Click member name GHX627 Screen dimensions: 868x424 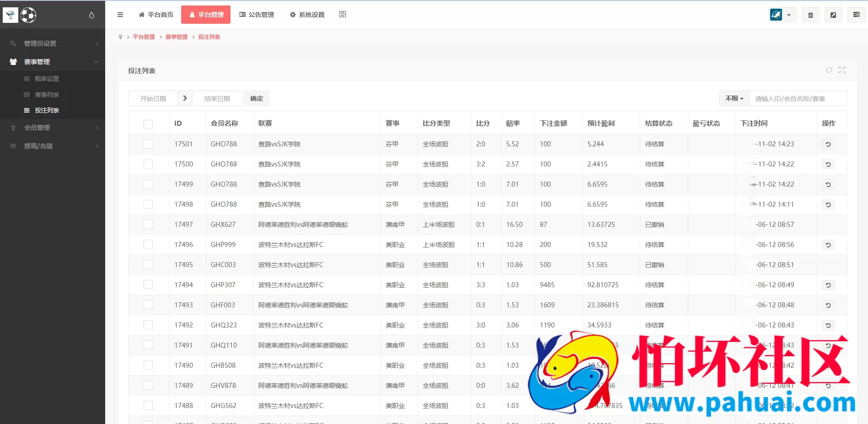223,225
